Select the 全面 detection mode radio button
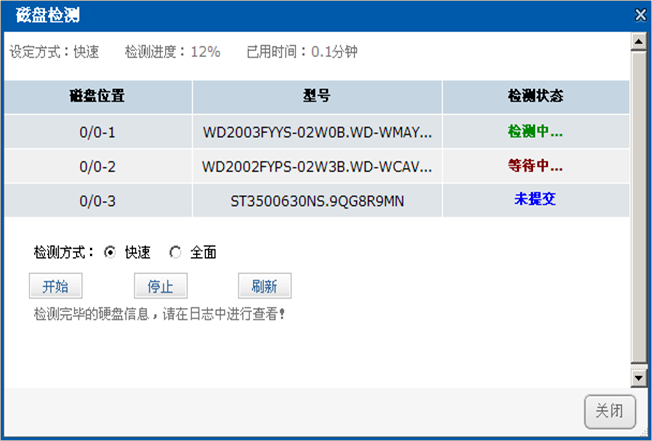652x441 pixels. 175,252
